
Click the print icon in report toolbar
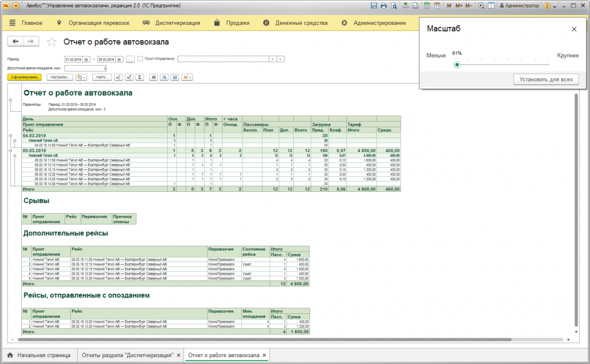point(153,77)
